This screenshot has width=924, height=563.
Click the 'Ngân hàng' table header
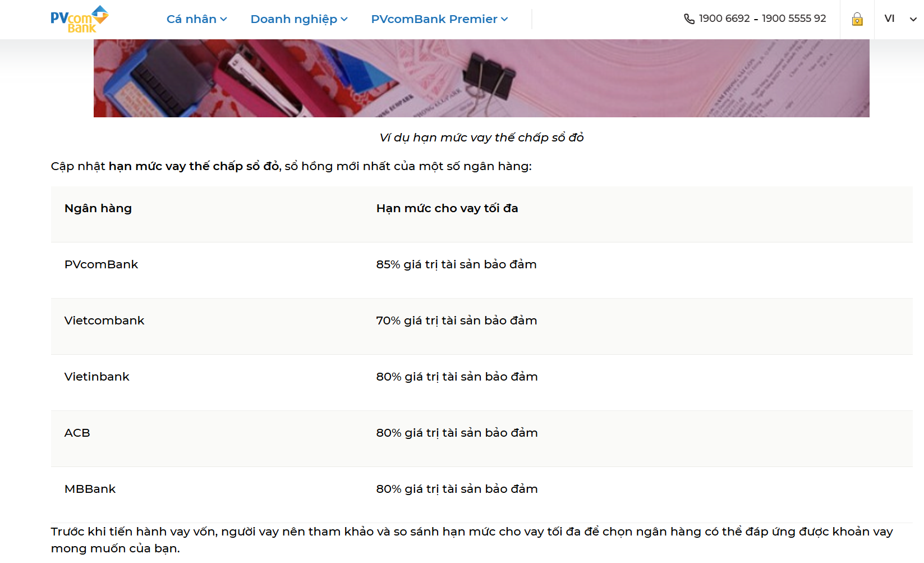coord(98,208)
